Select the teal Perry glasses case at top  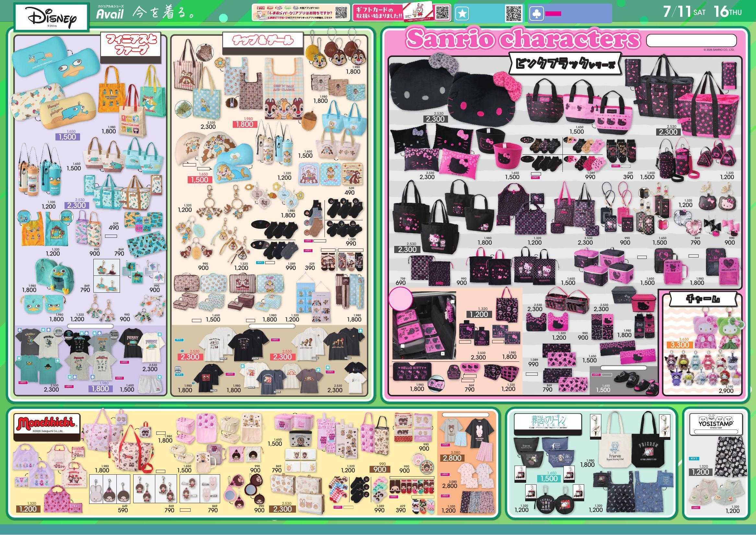[x=39, y=56]
